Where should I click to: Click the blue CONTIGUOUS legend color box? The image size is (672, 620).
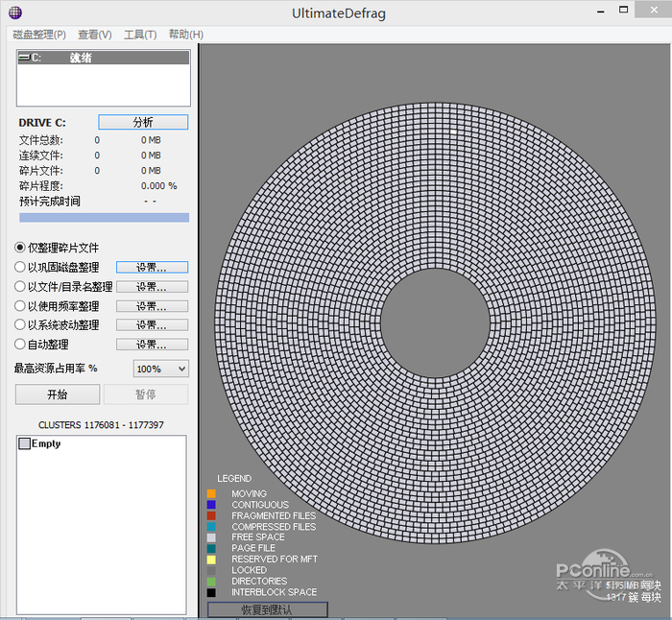click(x=211, y=505)
